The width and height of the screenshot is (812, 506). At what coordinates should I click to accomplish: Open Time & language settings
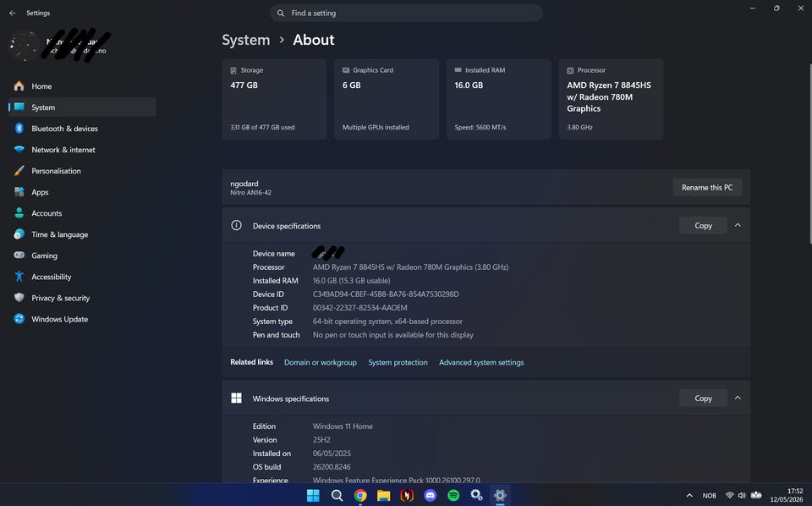82,234
